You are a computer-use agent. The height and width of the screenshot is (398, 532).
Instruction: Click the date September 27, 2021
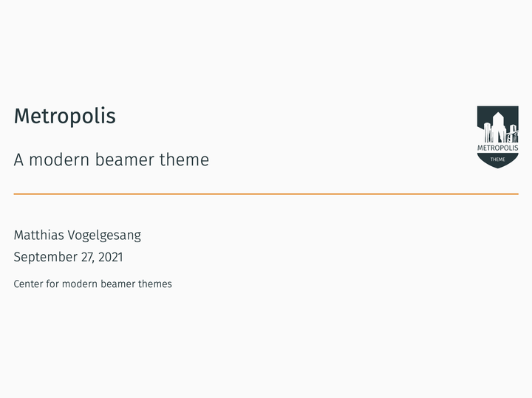click(x=68, y=258)
